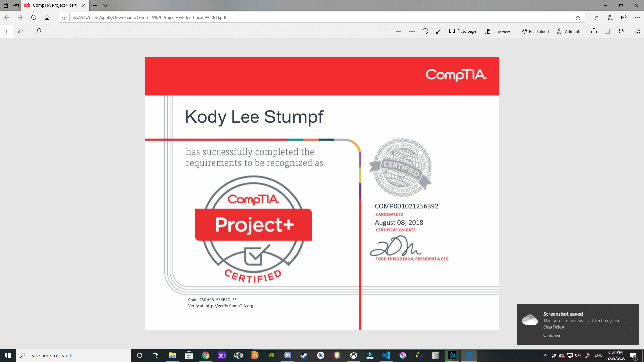The width and height of the screenshot is (644, 362).
Task: Click the Rotate page icon
Action: pyautogui.click(x=425, y=31)
